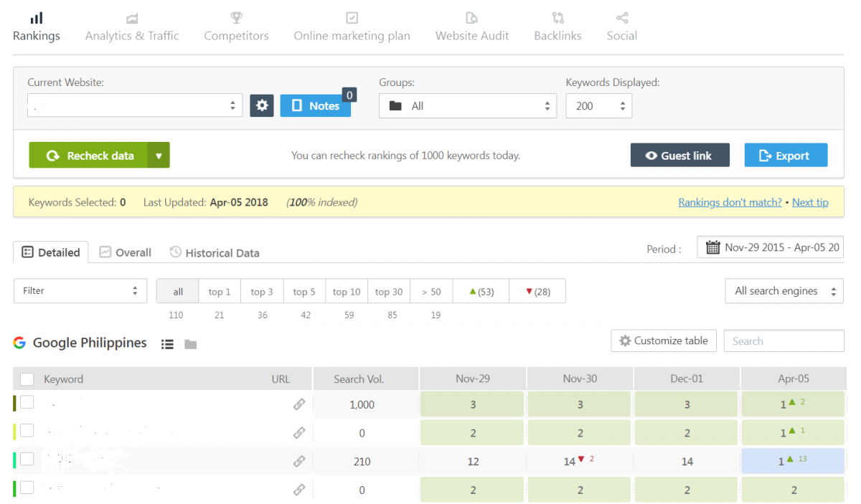Check the third keyword row checkbox
The image size is (861, 504).
coord(27,460)
